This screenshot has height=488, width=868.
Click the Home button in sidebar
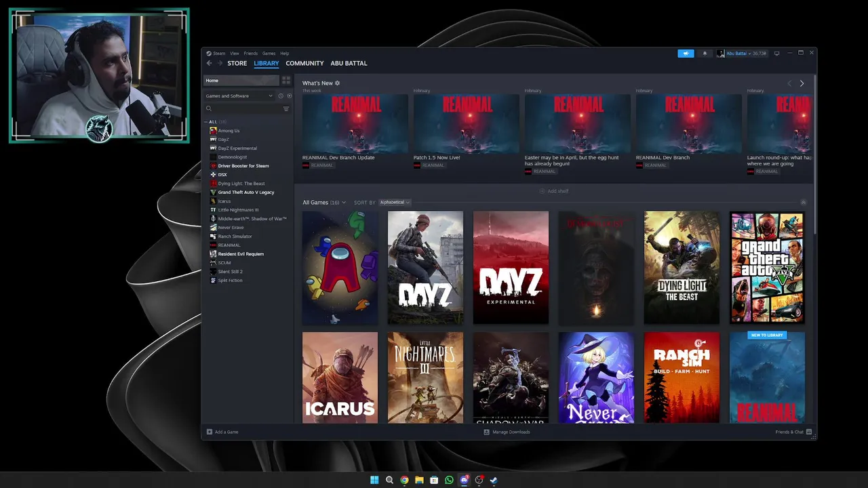[x=241, y=80]
